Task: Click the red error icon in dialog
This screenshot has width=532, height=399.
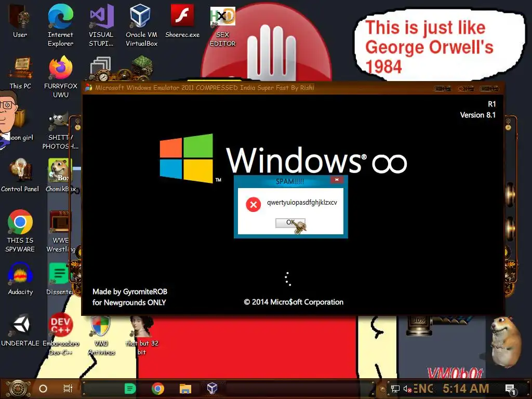Action: pyautogui.click(x=253, y=204)
